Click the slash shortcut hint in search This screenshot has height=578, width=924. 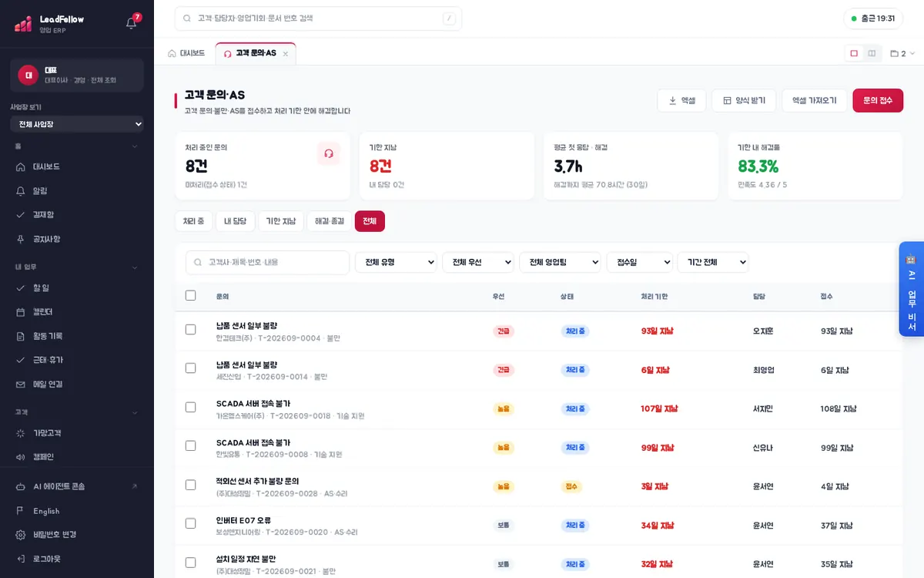[x=449, y=18]
